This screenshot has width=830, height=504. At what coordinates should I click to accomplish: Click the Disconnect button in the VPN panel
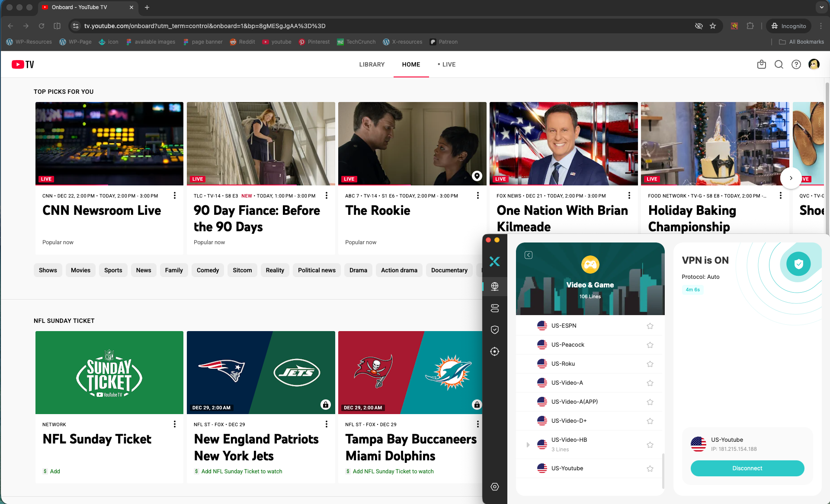coord(747,468)
